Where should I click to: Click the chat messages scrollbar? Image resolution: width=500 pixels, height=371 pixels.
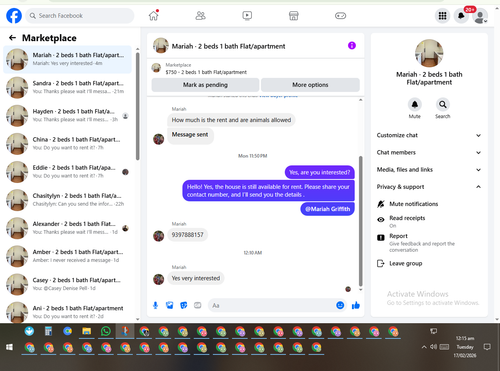(360, 221)
